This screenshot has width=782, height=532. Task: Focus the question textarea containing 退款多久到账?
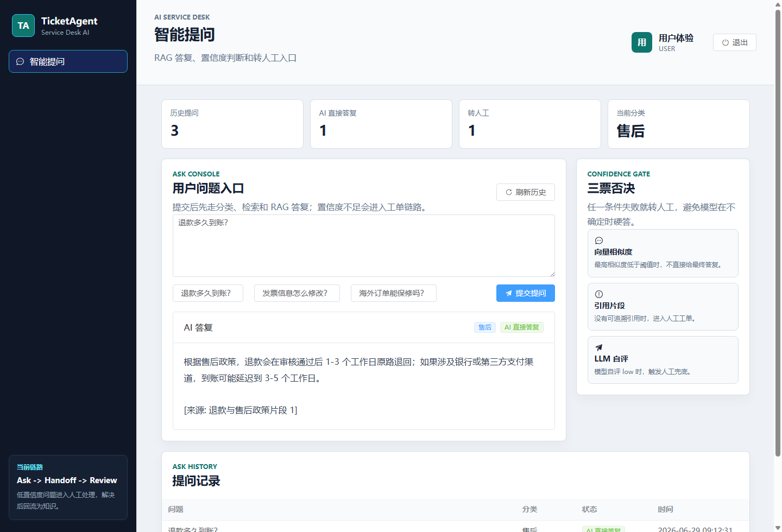click(x=364, y=245)
